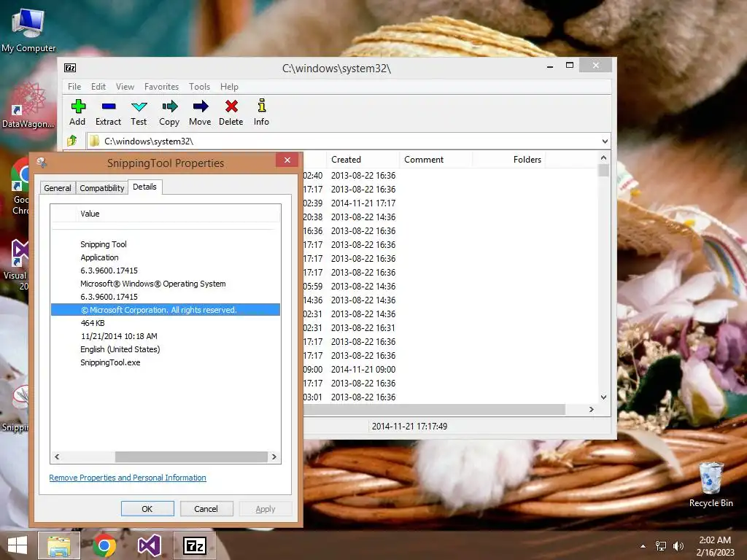Click the Delete toolbar icon
747x560 pixels.
tap(231, 112)
